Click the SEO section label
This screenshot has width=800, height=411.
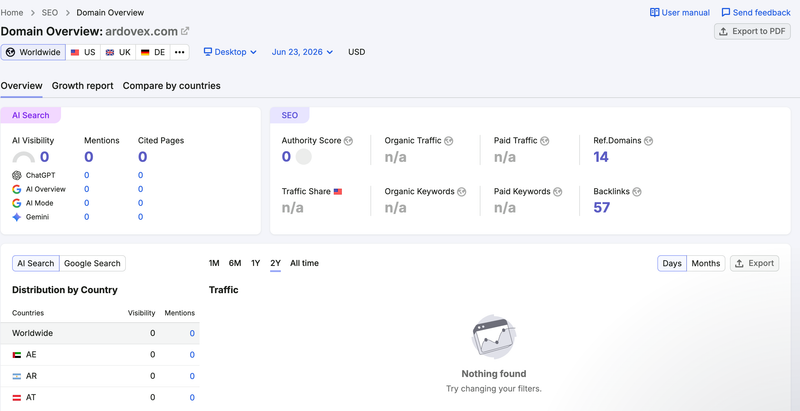pos(289,115)
